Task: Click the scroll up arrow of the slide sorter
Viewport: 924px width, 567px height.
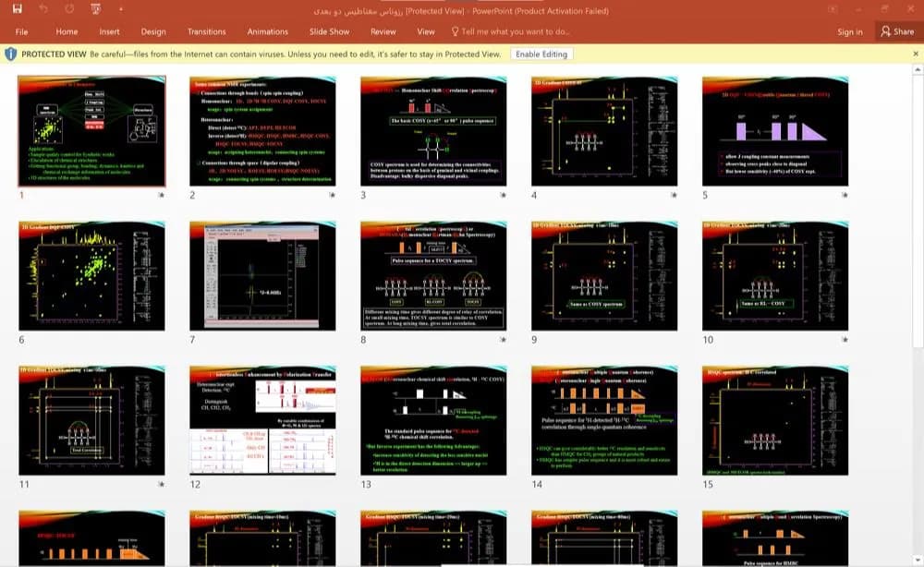Action: click(918, 69)
